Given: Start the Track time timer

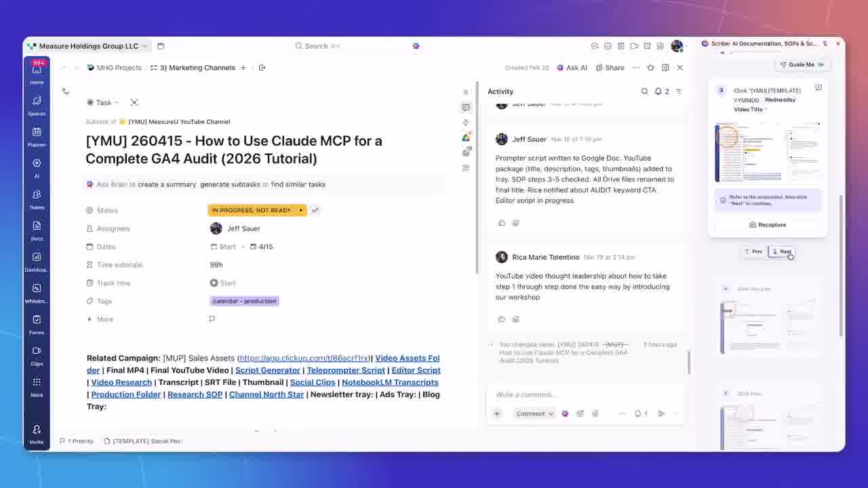Looking at the screenshot, I should click(222, 283).
